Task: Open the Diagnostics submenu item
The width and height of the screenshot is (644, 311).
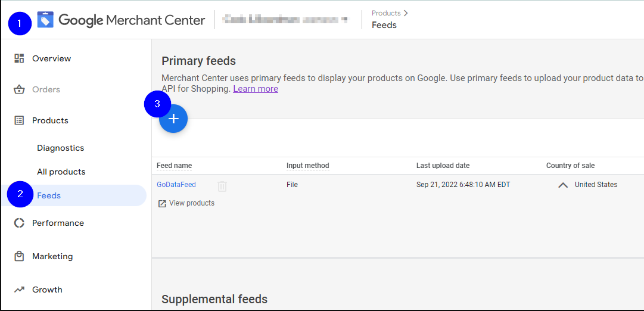Action: pyautogui.click(x=60, y=148)
